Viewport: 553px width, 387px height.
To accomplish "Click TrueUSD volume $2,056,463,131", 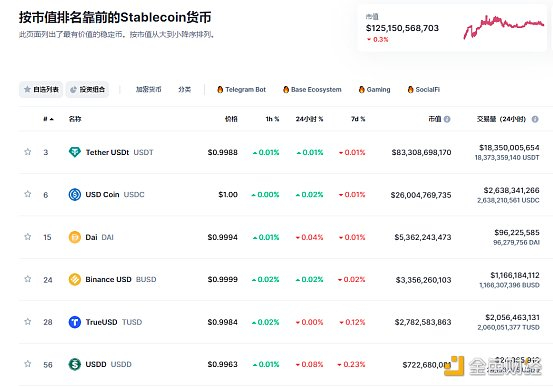I will point(512,317).
